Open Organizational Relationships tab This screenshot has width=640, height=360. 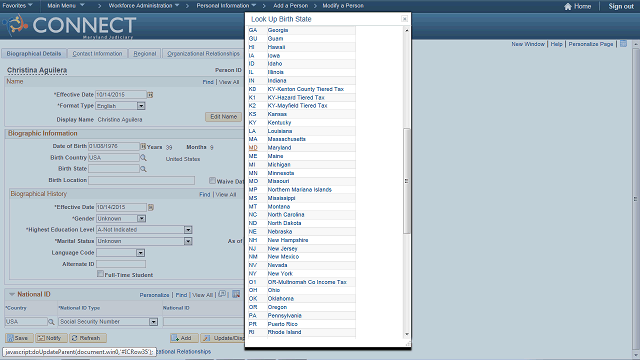203,53
